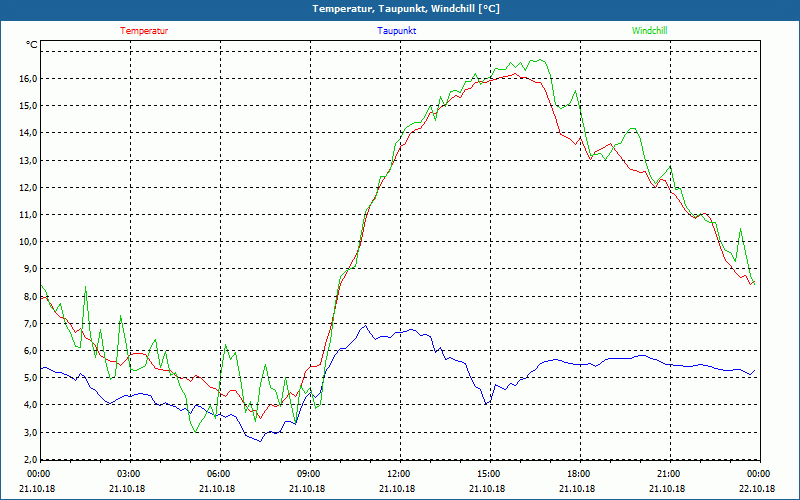
Task: Click the blue dew point peak near 11:00
Action: [365, 325]
